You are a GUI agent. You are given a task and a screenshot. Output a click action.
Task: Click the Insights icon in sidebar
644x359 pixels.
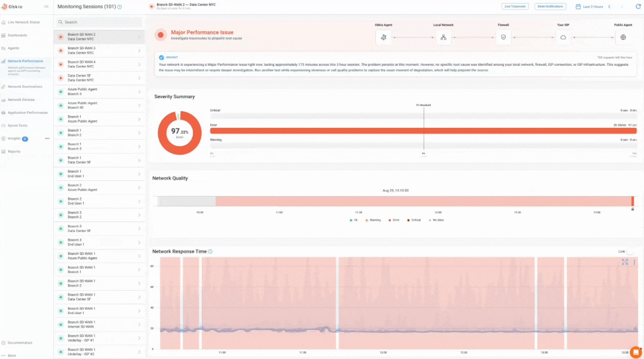[x=3, y=139]
